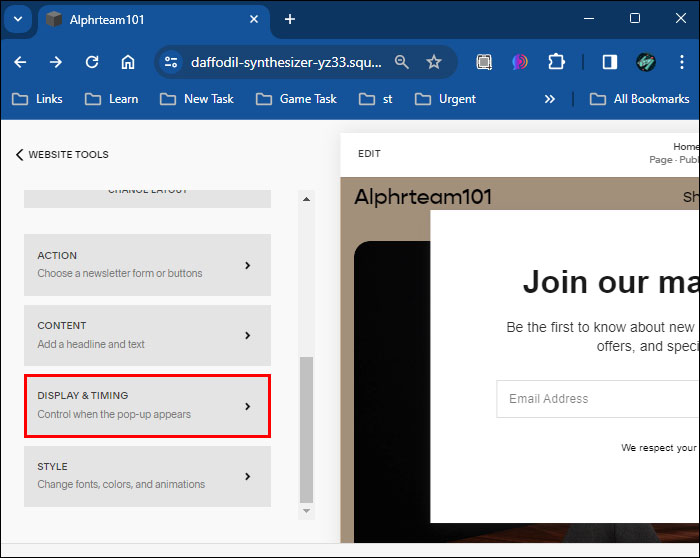Click the panel scrollbar down arrow

pyautogui.click(x=306, y=511)
